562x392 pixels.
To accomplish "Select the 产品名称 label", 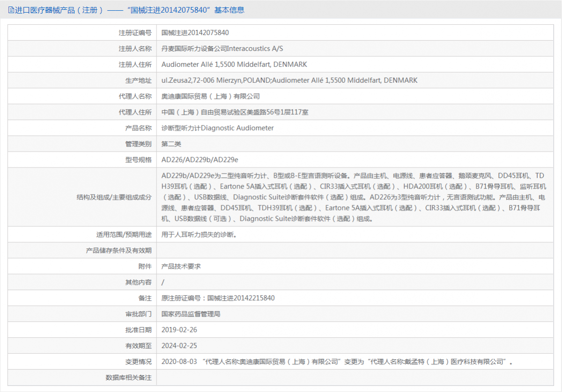I will 139,128.
